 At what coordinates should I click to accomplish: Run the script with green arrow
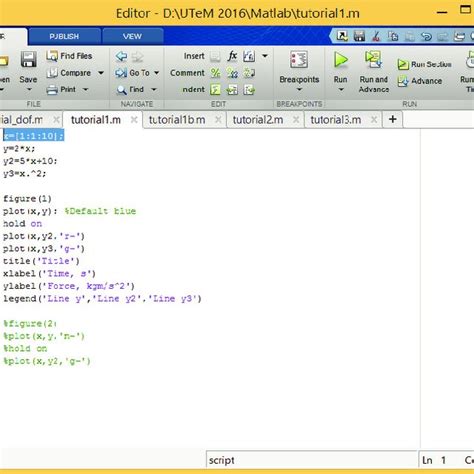341,60
